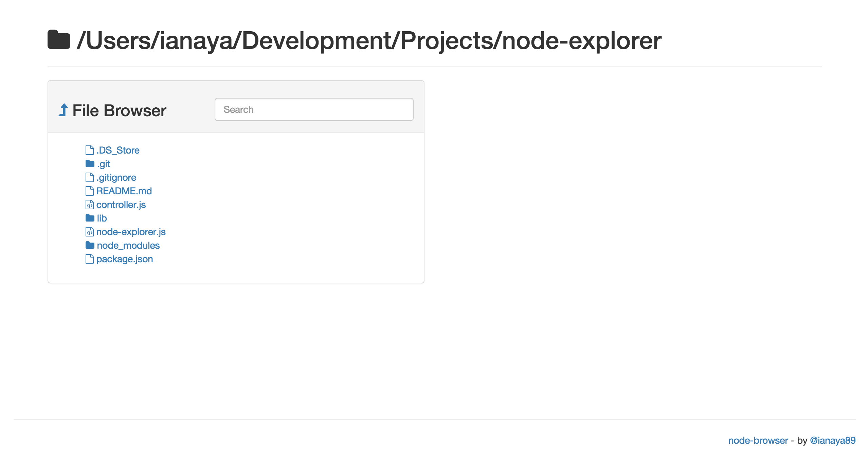
Task: Open README.md file
Action: click(x=124, y=191)
